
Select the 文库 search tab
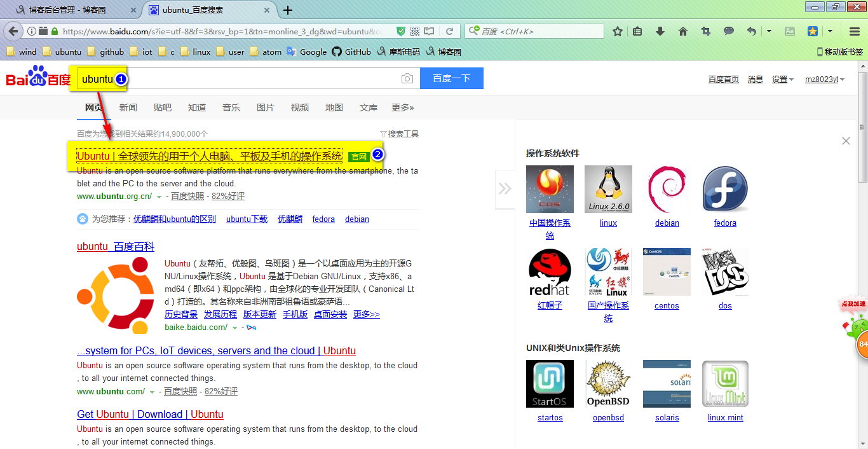pos(368,107)
